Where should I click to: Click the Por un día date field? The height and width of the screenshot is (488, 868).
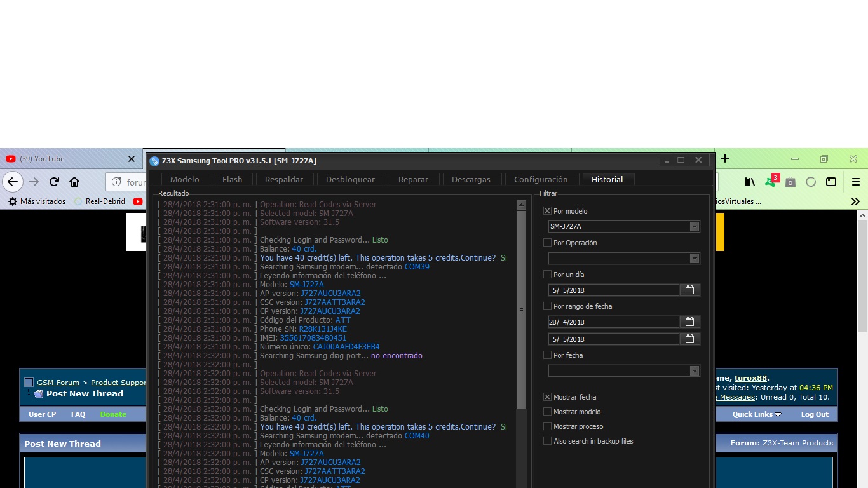614,290
